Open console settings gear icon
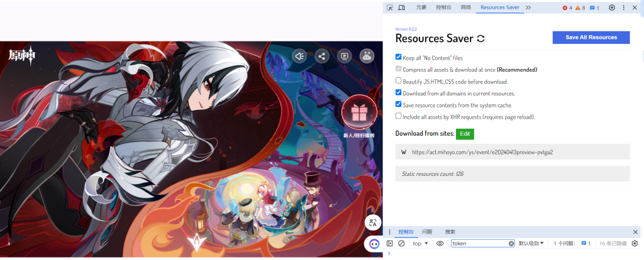This screenshot has height=260, width=644. point(635,243)
